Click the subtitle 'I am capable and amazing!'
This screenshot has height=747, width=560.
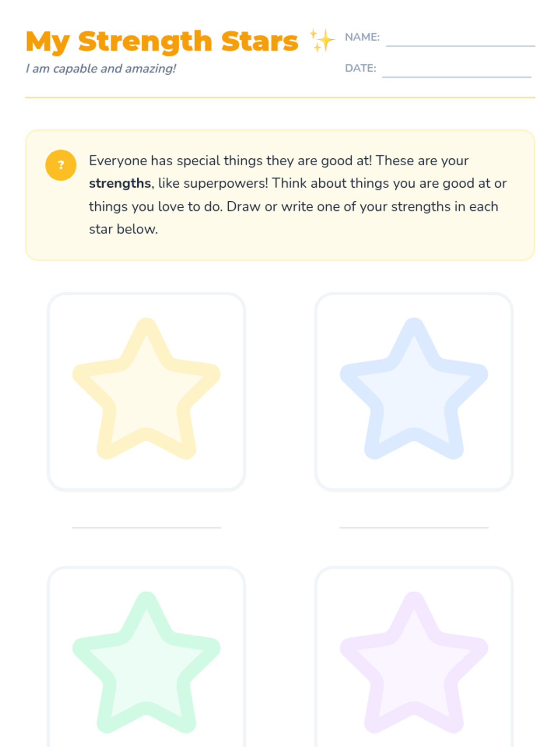pyautogui.click(x=101, y=69)
